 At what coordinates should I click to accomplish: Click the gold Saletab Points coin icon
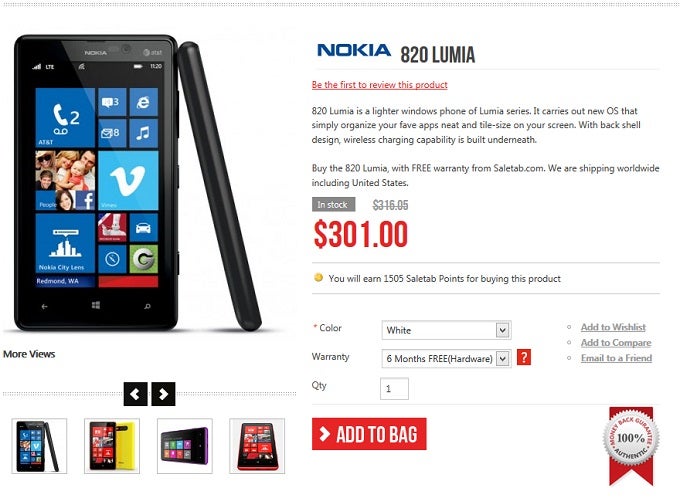[318, 277]
